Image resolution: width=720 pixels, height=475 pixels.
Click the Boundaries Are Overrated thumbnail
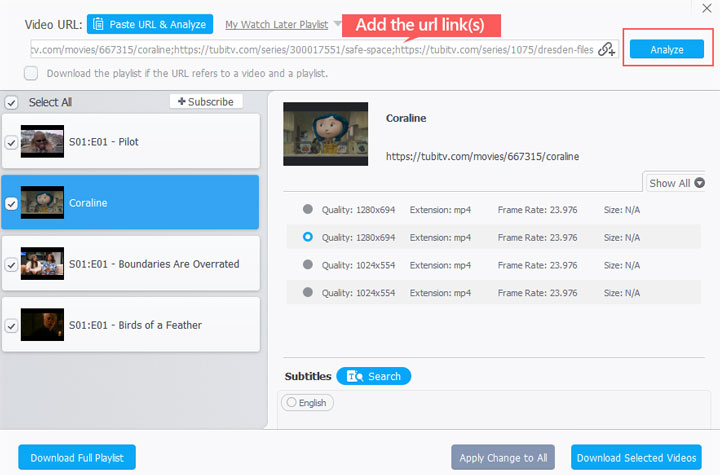42,264
